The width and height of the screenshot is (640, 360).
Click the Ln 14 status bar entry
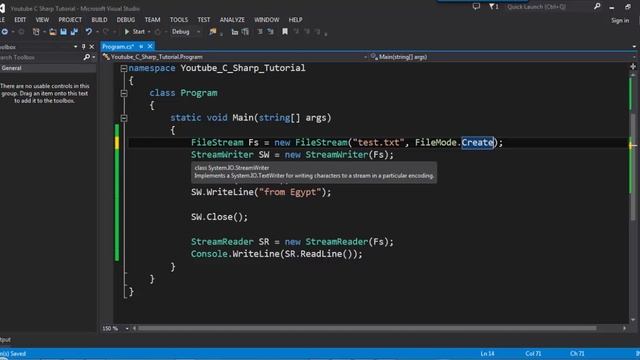pos(487,353)
